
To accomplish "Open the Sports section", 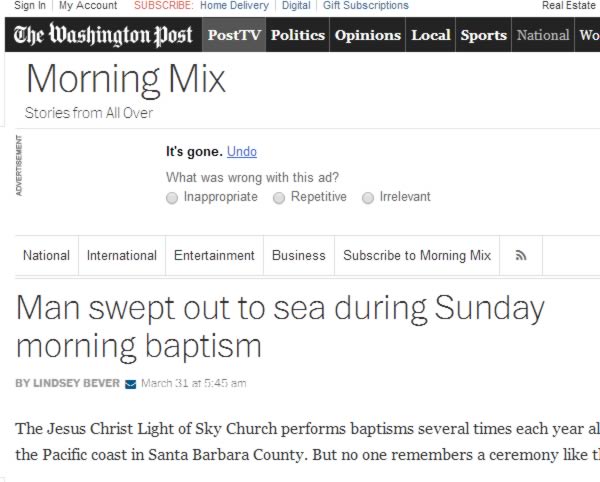I will (x=484, y=35).
